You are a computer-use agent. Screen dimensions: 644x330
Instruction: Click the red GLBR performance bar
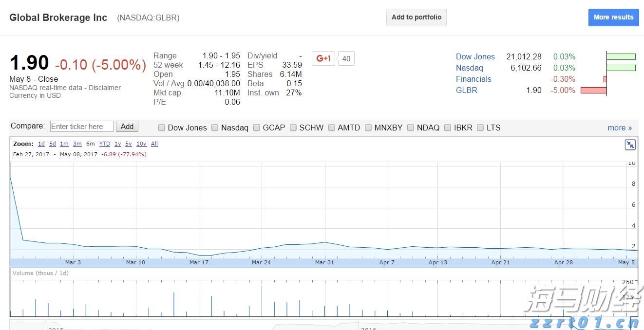pos(593,90)
